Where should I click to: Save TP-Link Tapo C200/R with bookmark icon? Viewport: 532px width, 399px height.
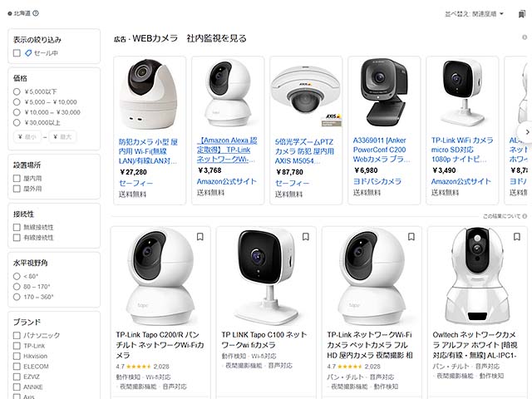click(x=200, y=236)
